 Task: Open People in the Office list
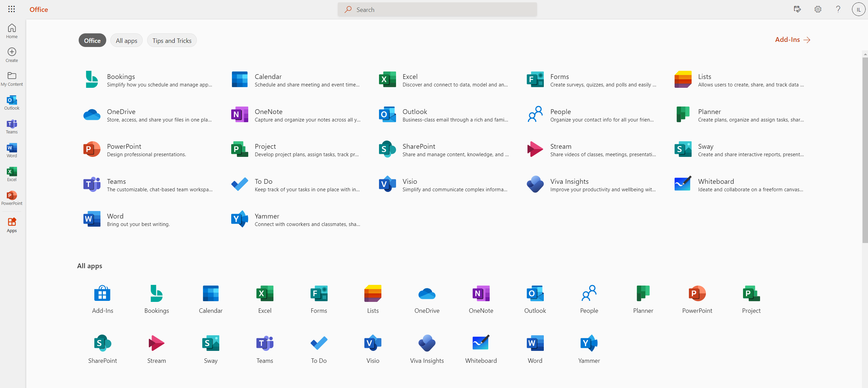(591, 115)
